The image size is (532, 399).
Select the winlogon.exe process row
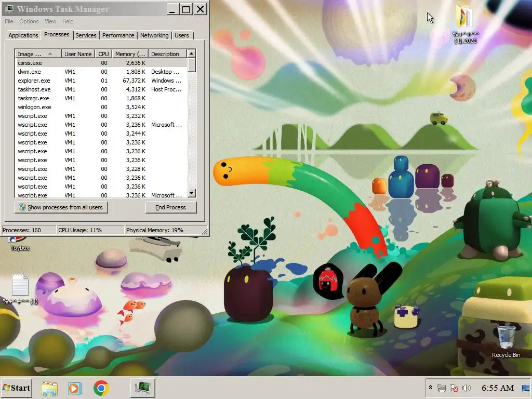pyautogui.click(x=101, y=107)
